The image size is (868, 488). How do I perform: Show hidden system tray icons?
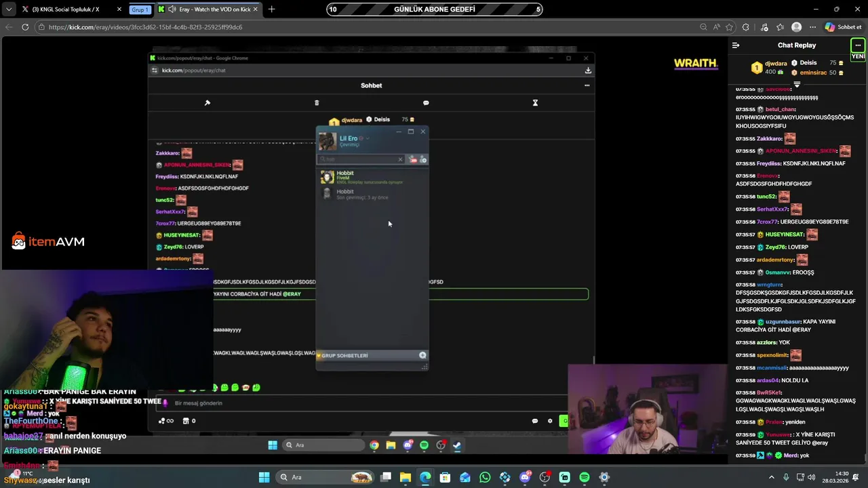[771, 477]
